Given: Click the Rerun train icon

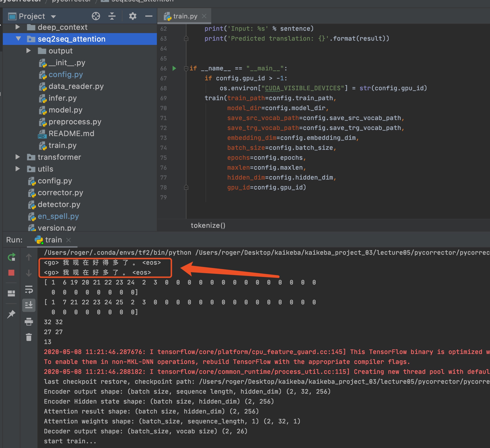Looking at the screenshot, I should click(11, 257).
